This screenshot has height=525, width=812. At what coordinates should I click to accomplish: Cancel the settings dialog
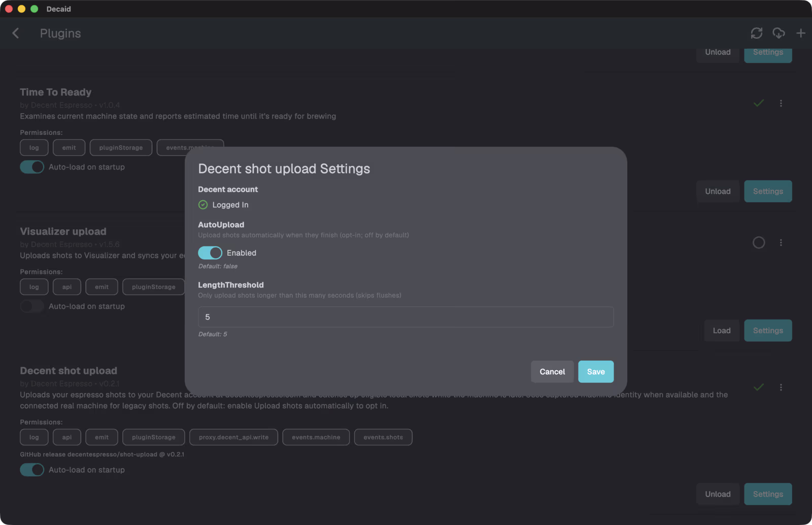[552, 372]
